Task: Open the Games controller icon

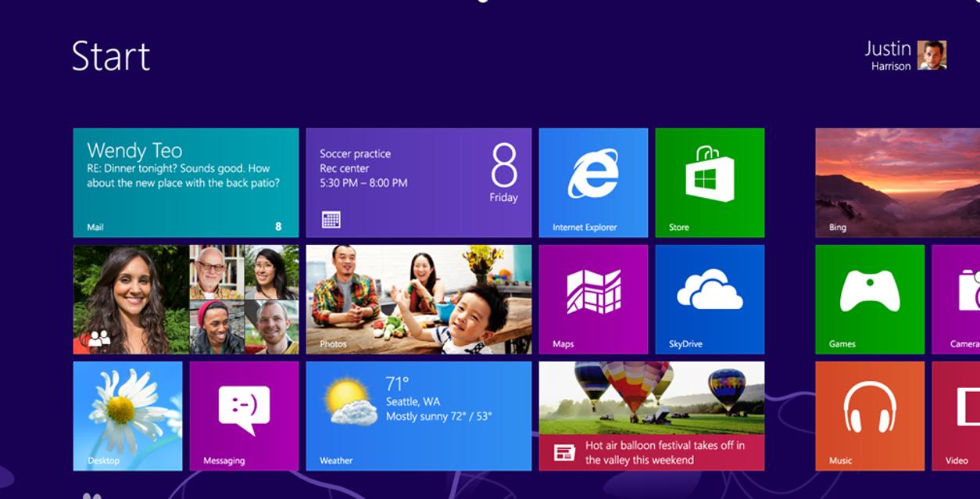Action: coord(870,291)
